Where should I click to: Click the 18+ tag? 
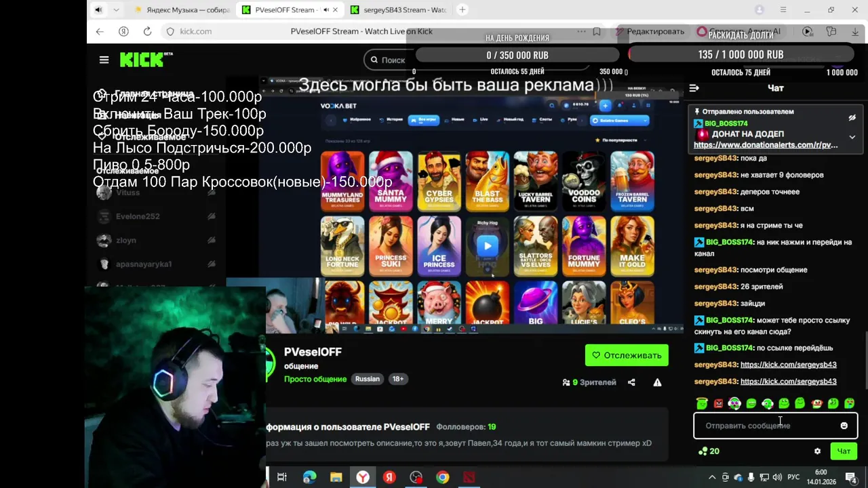coord(398,379)
